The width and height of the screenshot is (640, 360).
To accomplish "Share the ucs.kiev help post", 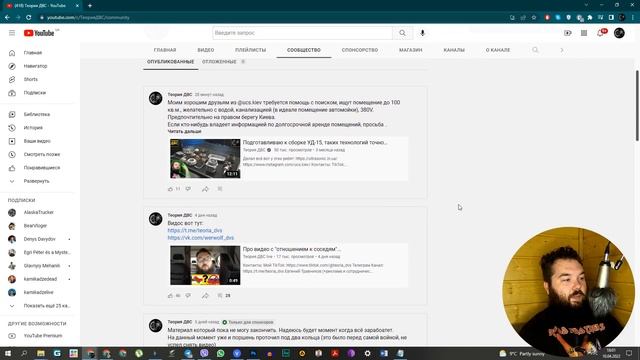I will 205,189.
